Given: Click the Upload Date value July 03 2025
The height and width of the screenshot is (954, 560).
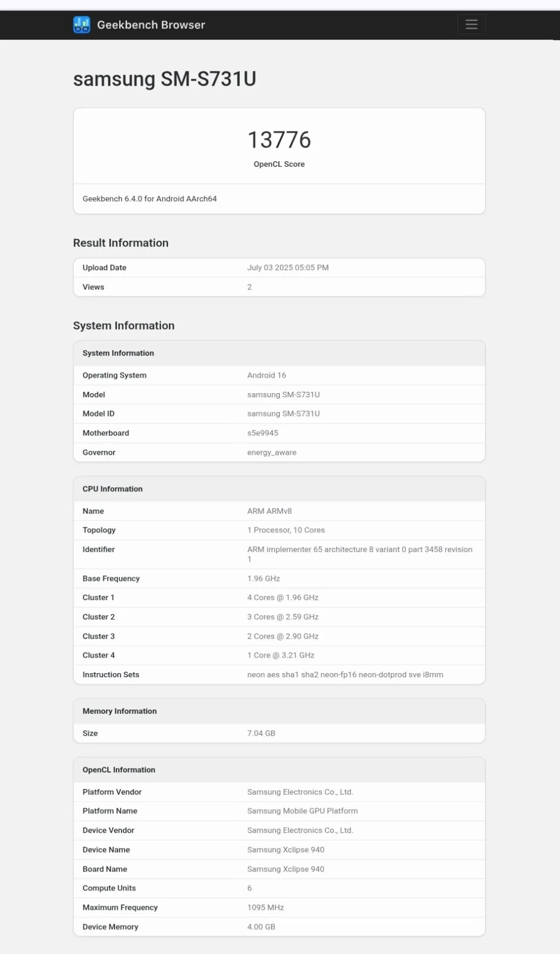Looking at the screenshot, I should pyautogui.click(x=288, y=268).
